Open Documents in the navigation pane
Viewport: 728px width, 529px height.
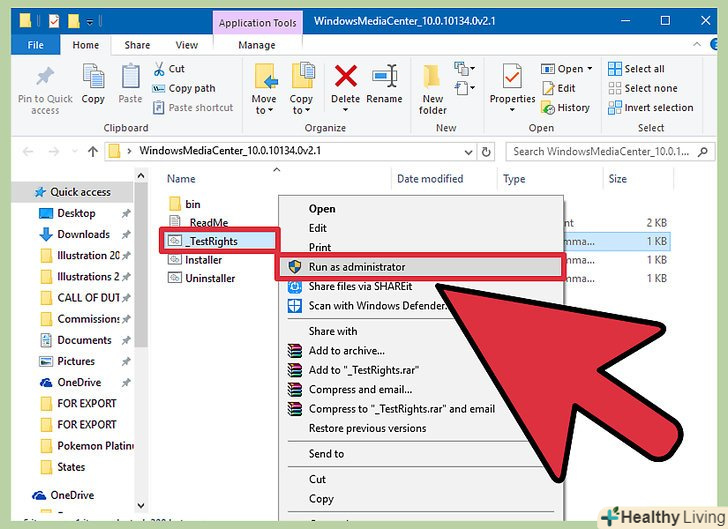[x=84, y=340]
